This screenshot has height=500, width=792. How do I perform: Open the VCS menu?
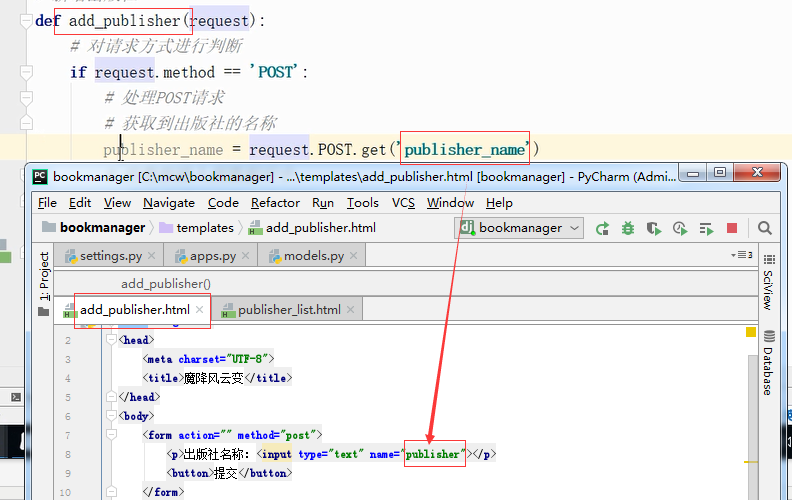click(403, 203)
